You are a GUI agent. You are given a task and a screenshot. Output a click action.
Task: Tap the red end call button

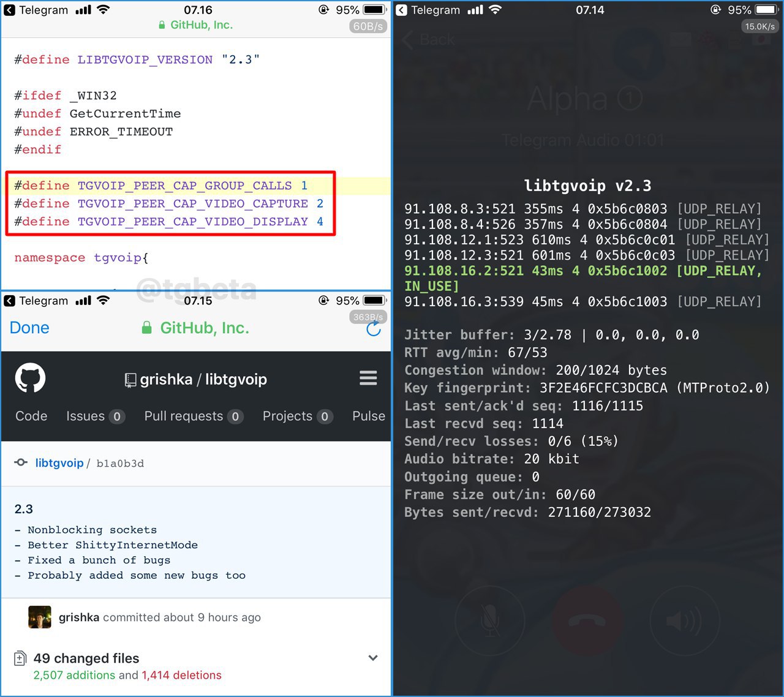point(587,621)
